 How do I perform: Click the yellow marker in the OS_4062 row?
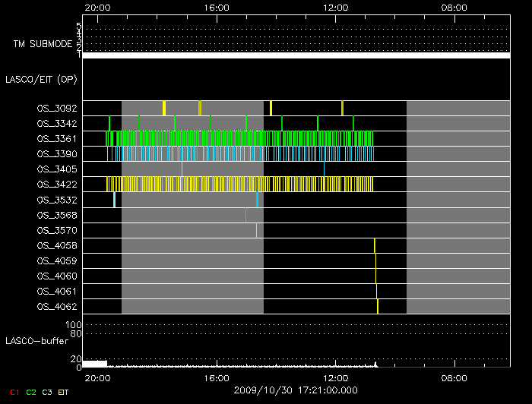click(x=378, y=306)
